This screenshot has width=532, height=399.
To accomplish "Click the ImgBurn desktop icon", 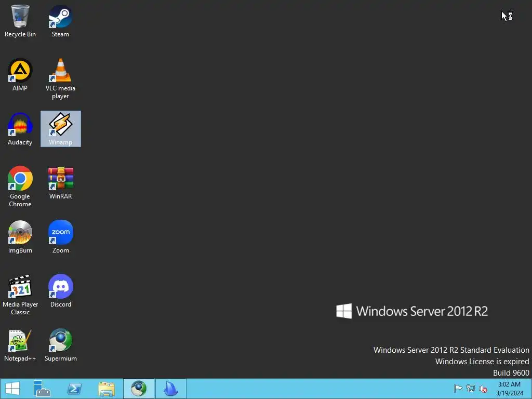I will coord(20,237).
